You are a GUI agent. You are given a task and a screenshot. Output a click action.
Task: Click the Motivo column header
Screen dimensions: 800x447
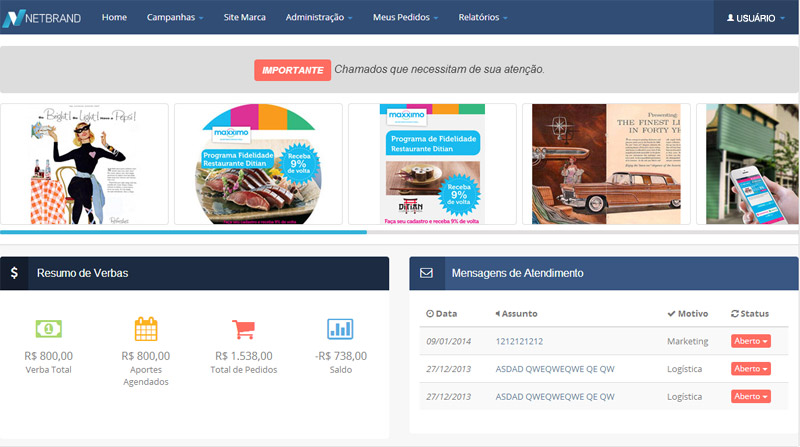[x=688, y=314]
